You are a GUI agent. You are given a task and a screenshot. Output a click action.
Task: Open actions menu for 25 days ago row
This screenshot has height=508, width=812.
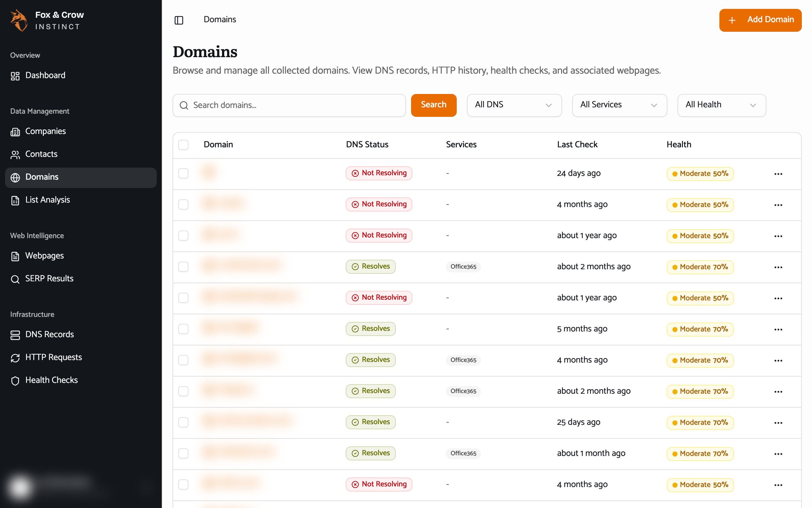[x=778, y=423]
